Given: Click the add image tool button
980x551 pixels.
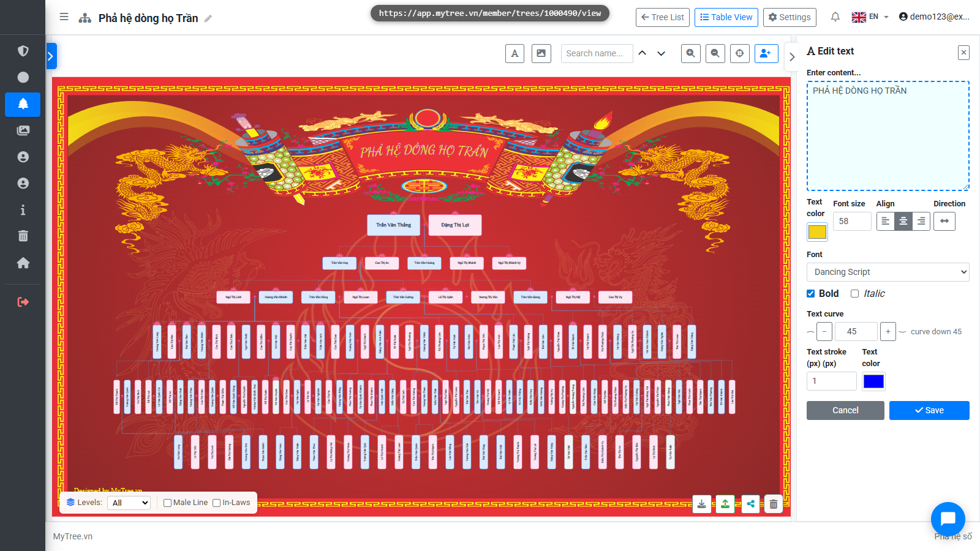Looking at the screenshot, I should coord(541,53).
